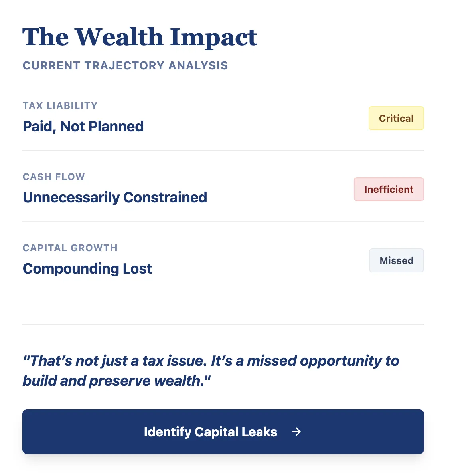Select the yellow Critical badge

[x=396, y=118]
